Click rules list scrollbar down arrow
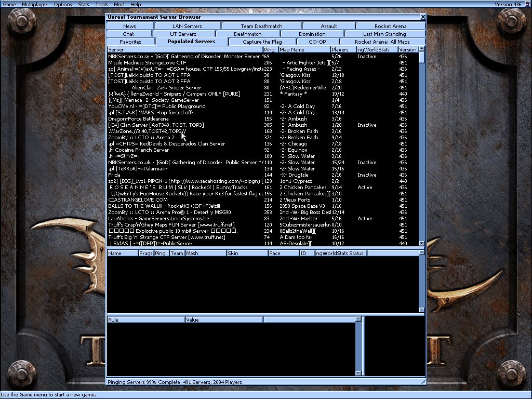532x399 pixels. pyautogui.click(x=358, y=373)
